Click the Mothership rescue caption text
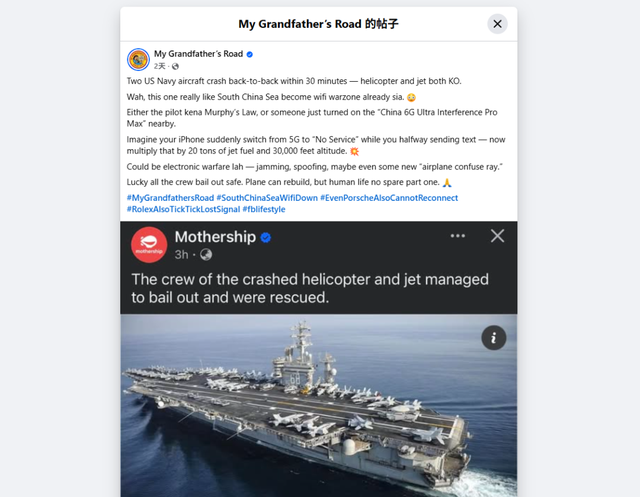 pyautogui.click(x=310, y=288)
